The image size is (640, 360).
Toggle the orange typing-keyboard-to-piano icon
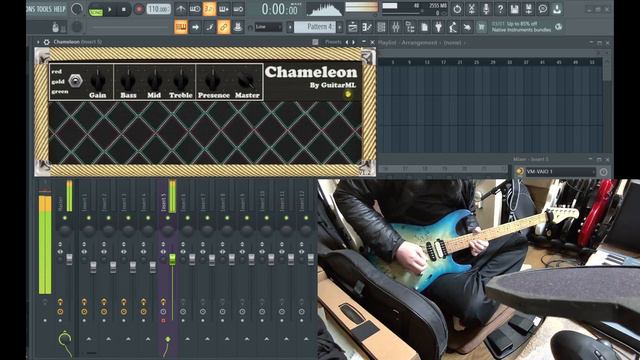181,27
